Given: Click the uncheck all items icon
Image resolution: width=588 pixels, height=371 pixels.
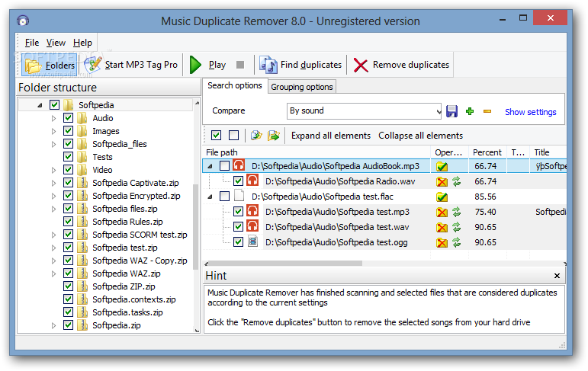Looking at the screenshot, I should click(x=233, y=136).
